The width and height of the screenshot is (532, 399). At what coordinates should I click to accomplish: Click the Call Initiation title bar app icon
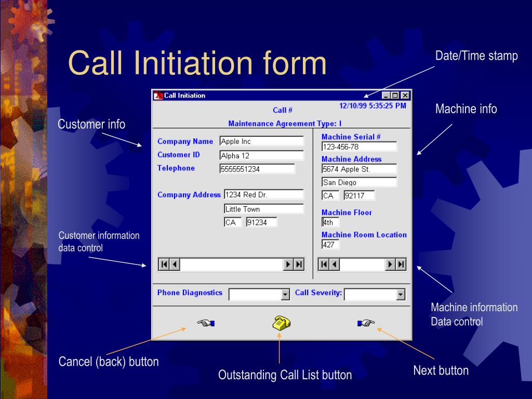tap(158, 96)
